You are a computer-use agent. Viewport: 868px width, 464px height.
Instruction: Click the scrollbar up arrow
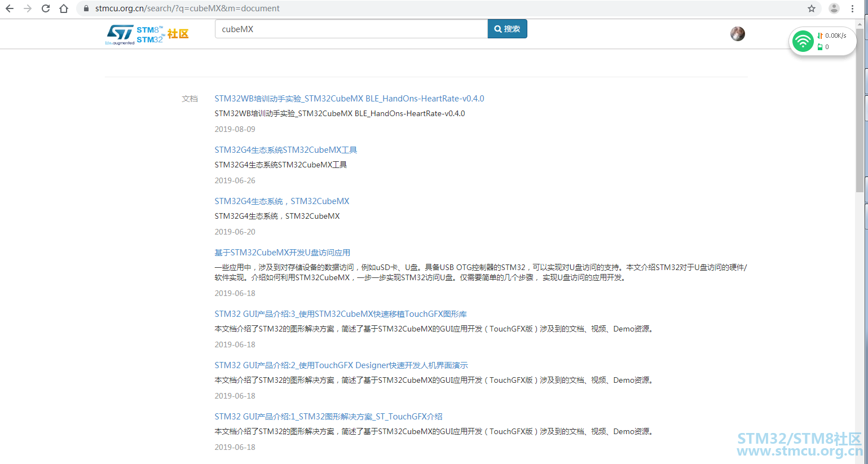tap(860, 24)
